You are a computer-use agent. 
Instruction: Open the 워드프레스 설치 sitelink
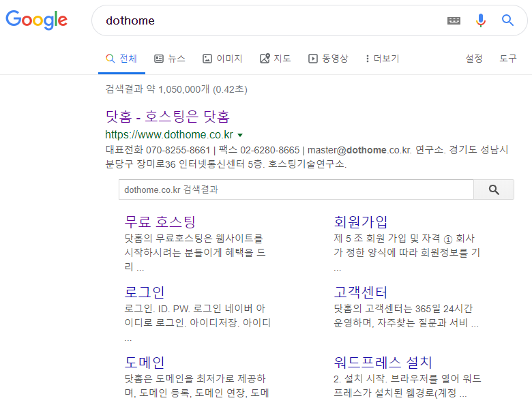pyautogui.click(x=383, y=362)
